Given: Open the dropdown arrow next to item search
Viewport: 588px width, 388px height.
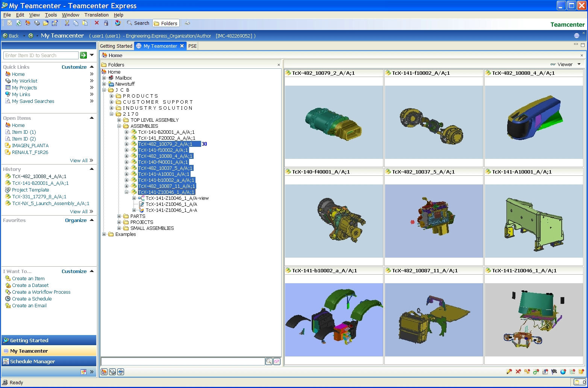Looking at the screenshot, I should 92,55.
